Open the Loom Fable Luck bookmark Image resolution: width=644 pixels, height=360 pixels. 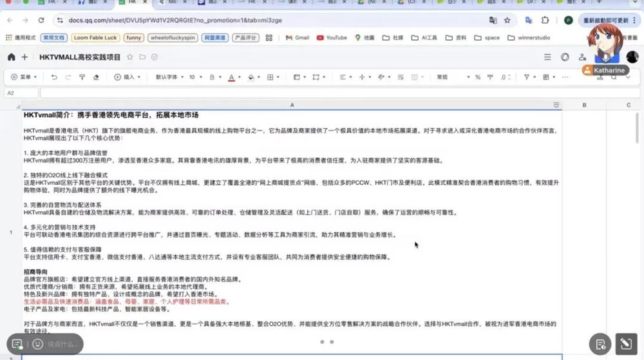point(95,38)
